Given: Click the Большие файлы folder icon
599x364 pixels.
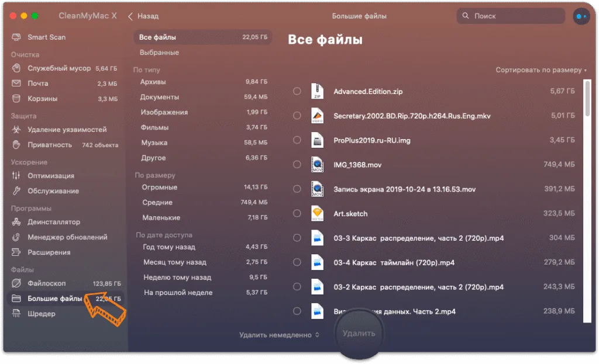Looking at the screenshot, I should coord(16,299).
